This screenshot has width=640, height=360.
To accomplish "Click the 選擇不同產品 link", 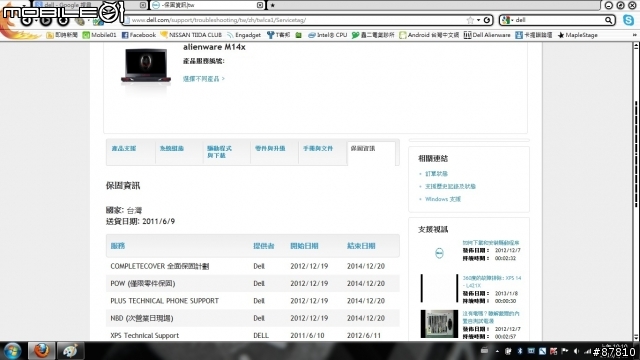I will (x=204, y=79).
